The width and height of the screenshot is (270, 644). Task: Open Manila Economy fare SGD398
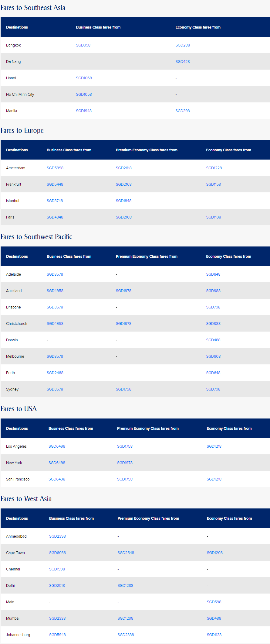click(183, 111)
